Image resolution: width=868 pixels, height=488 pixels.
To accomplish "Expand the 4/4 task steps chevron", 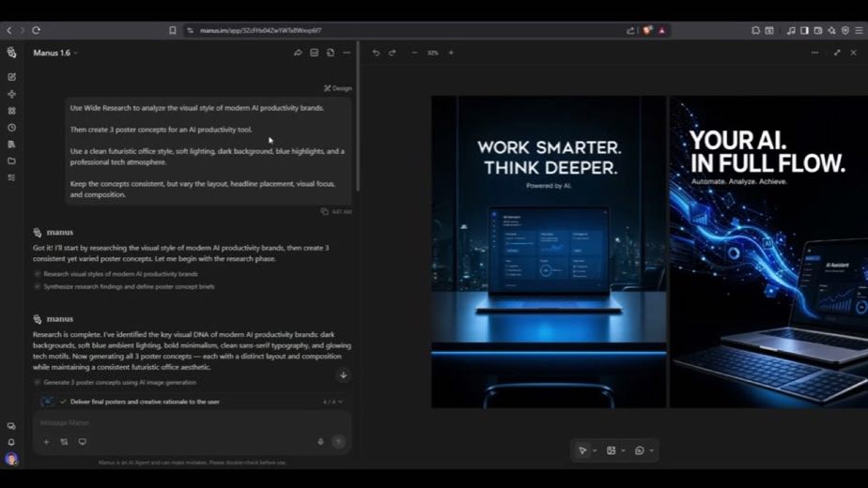I will coord(340,402).
